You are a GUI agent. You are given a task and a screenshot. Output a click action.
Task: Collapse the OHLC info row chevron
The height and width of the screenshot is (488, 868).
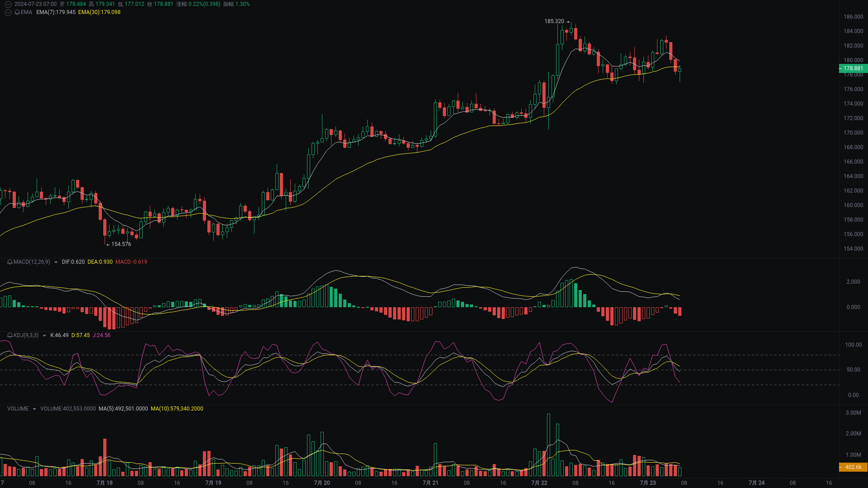pos(8,4)
